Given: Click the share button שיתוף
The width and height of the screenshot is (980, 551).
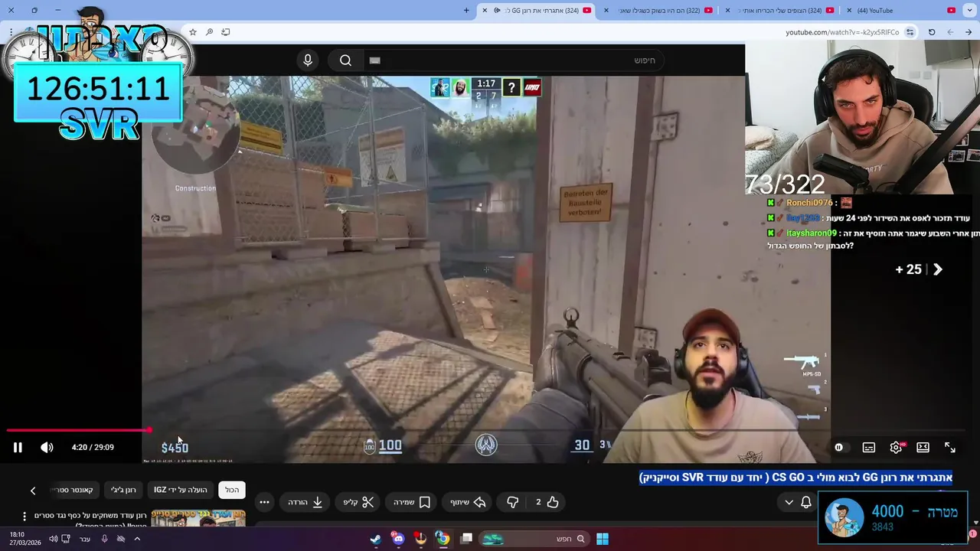Looking at the screenshot, I should pyautogui.click(x=469, y=502).
